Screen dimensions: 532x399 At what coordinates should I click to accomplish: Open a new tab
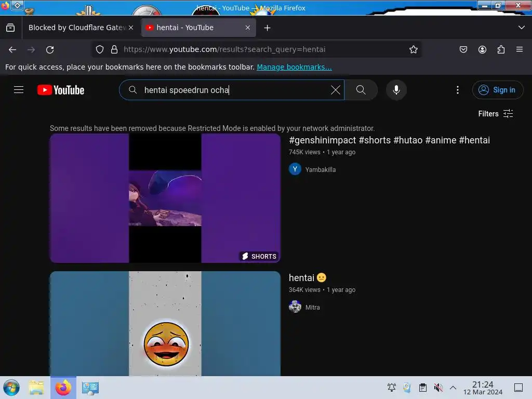tap(268, 28)
